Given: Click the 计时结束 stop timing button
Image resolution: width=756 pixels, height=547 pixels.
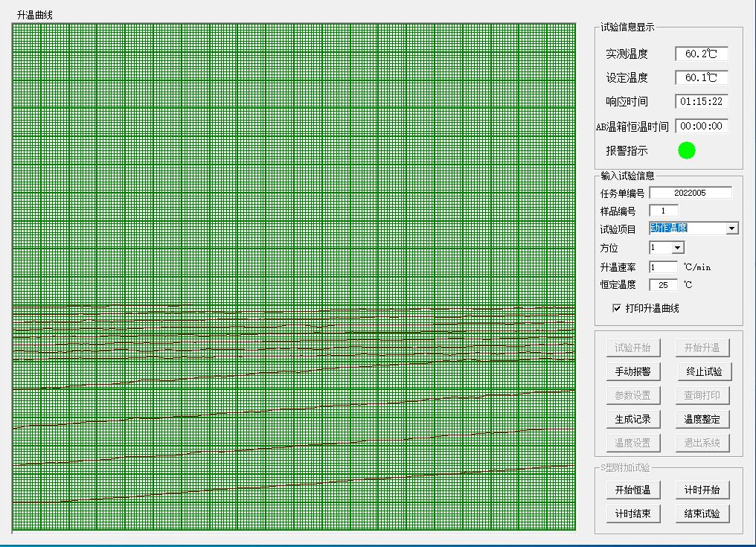Looking at the screenshot, I should click(632, 514).
